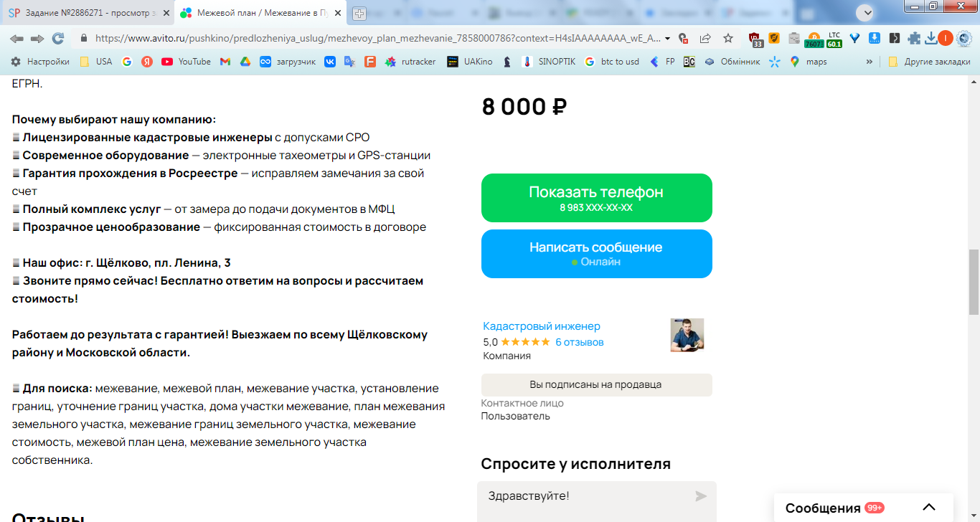Open Gmail bookmark
Image resolution: width=980 pixels, height=522 pixels.
point(225,62)
